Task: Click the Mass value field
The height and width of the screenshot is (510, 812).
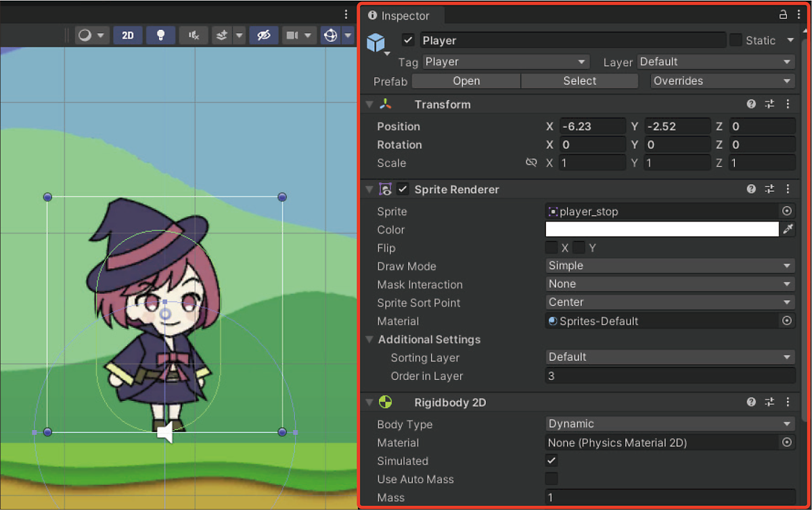Action: click(671, 498)
